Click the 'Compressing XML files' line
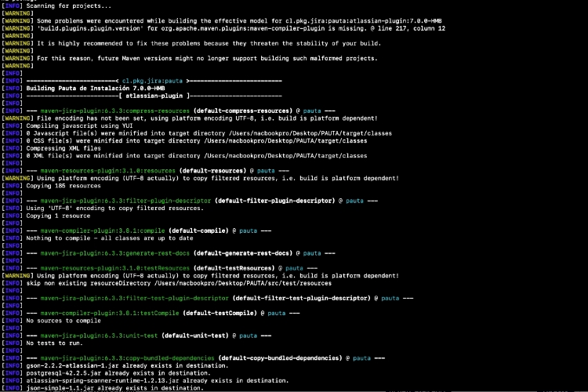Image resolution: width=588 pixels, height=392 pixels. click(x=64, y=148)
